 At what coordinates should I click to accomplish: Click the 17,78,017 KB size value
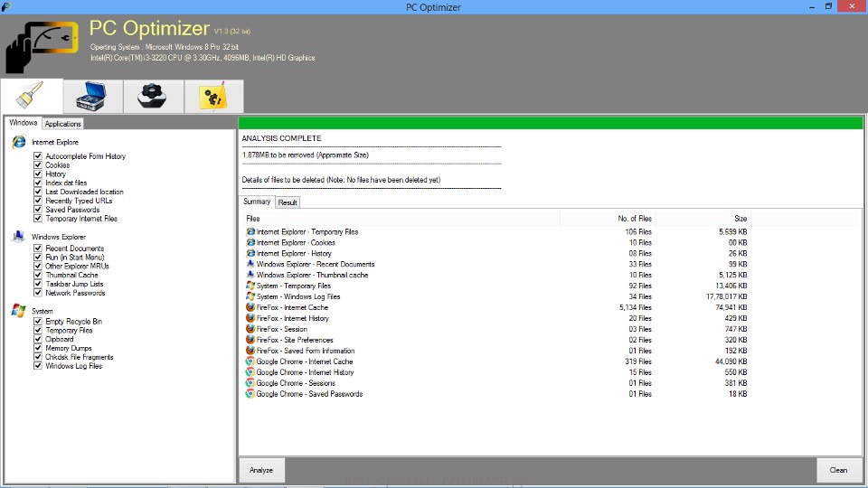coord(726,296)
